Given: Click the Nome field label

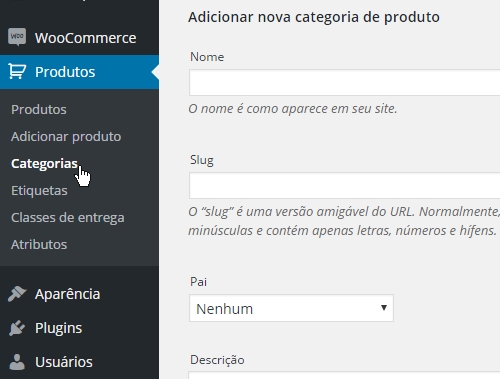Looking at the screenshot, I should (x=207, y=57).
